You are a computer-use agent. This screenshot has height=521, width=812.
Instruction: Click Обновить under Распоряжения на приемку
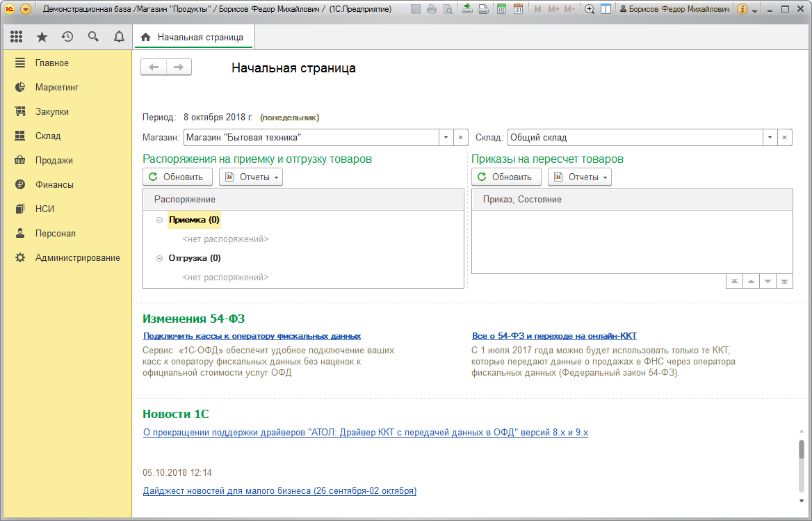178,177
